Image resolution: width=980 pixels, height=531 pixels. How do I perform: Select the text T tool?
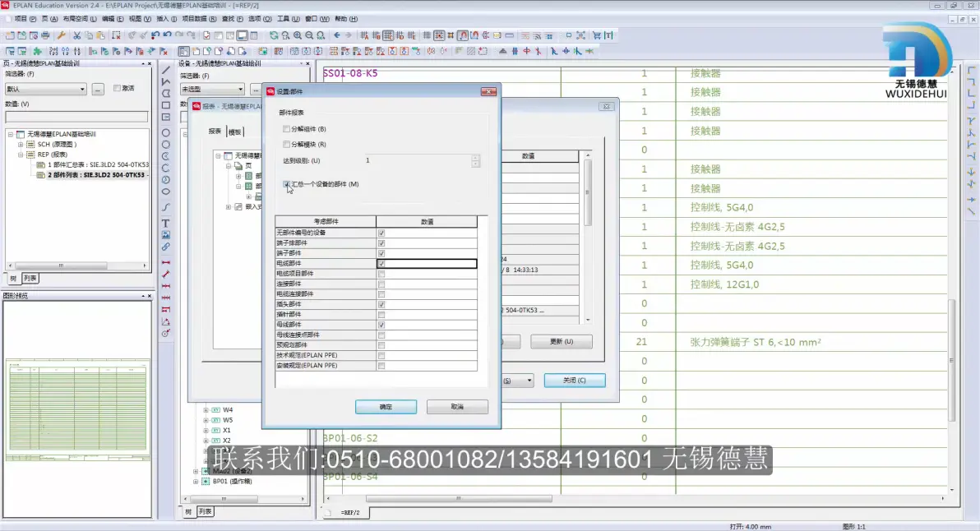click(165, 223)
